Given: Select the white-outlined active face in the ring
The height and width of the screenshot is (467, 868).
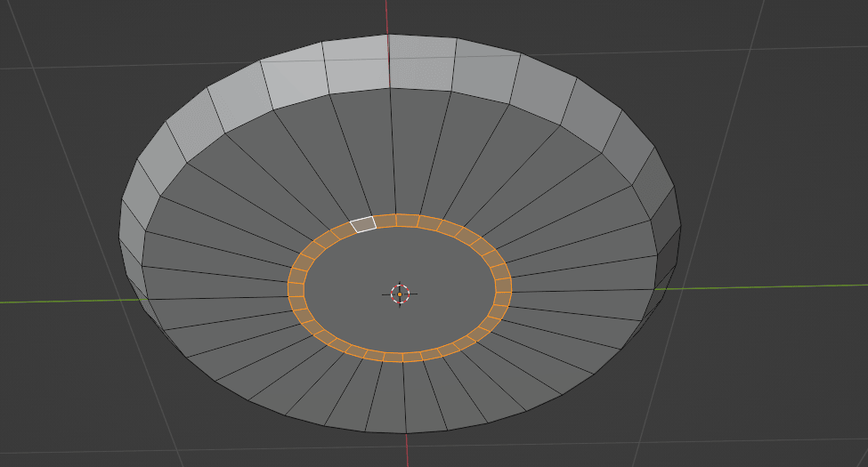Looking at the screenshot, I should 363,224.
